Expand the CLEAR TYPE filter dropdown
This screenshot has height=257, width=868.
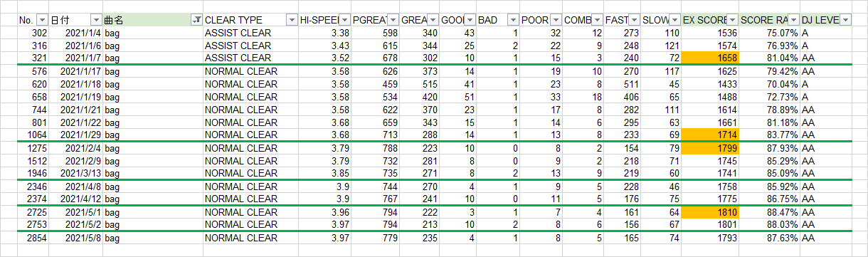tap(291, 20)
